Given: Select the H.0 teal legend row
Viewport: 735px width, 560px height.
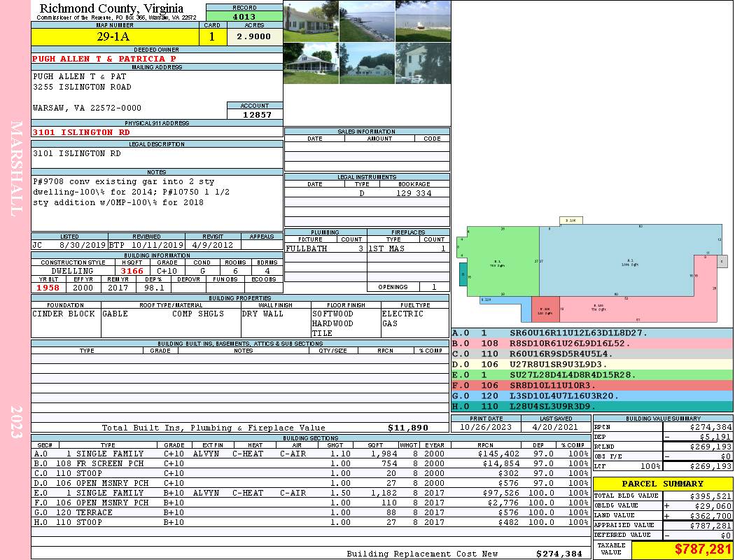Looking at the screenshot, I should (591, 406).
